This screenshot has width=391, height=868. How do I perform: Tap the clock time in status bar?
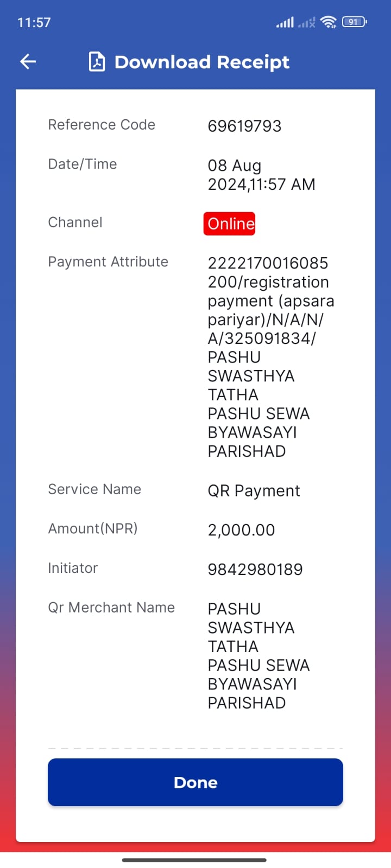click(x=34, y=22)
